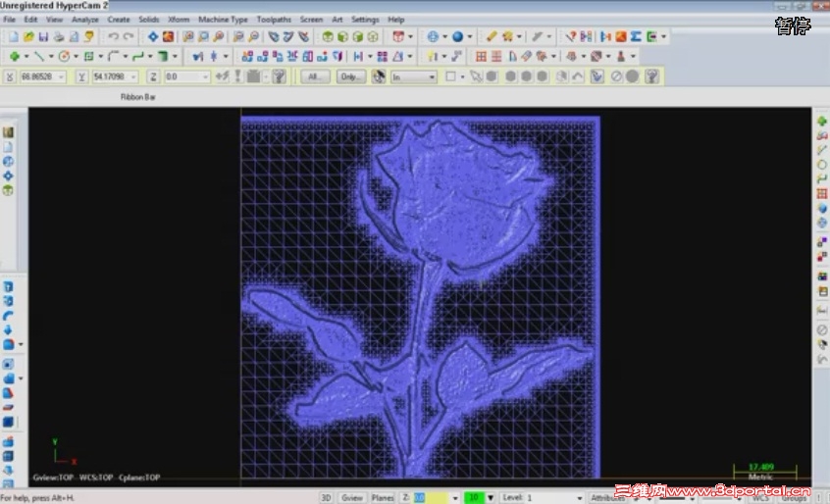Open the Y coordinate value dropdown
The height and width of the screenshot is (504, 830).
click(x=133, y=77)
